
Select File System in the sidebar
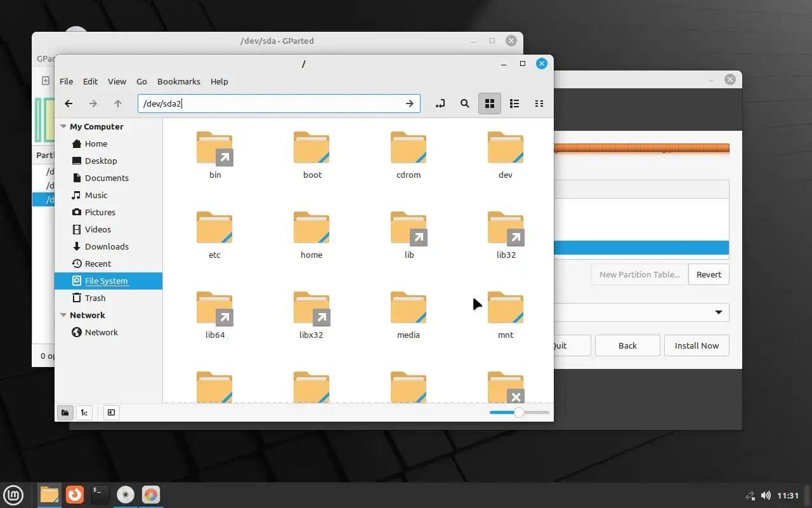tap(108, 281)
